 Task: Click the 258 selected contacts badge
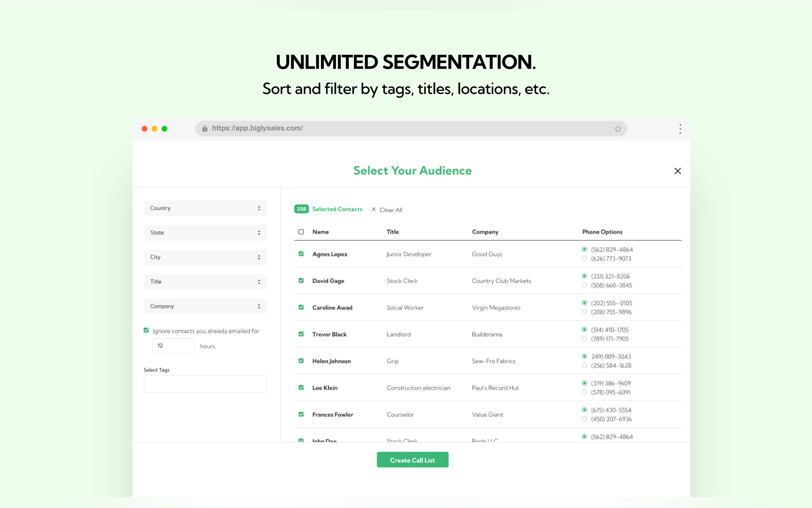click(301, 209)
